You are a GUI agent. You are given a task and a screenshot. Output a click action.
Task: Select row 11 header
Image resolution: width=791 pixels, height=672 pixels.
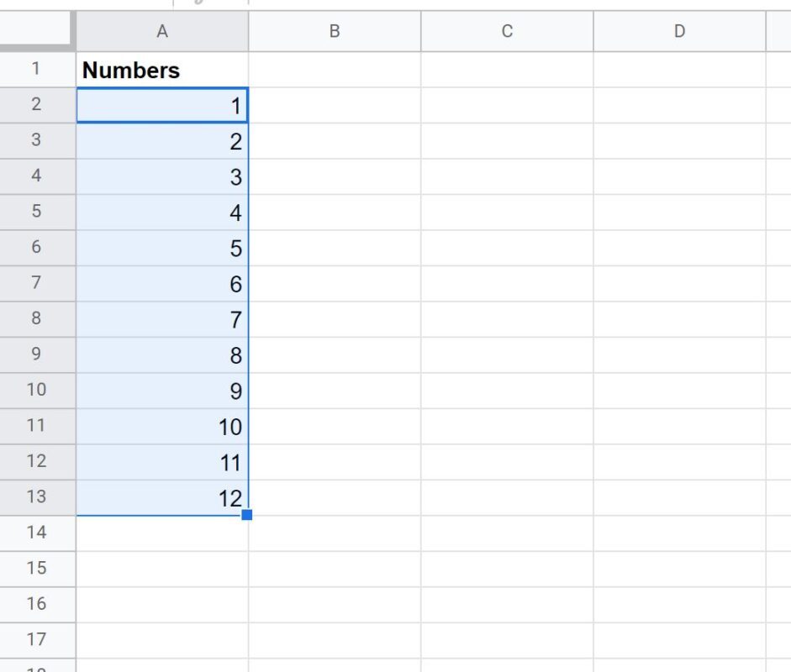(38, 427)
